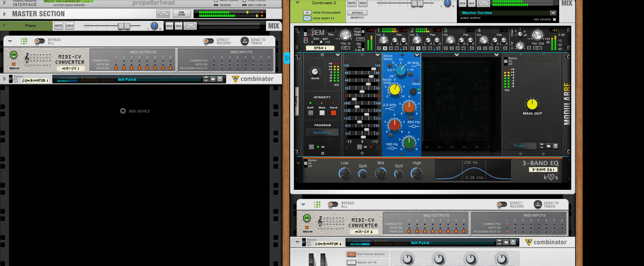Open the Master Section audio output dropdown
Viewport: 644px width, 266px height.
pyautogui.click(x=553, y=13)
